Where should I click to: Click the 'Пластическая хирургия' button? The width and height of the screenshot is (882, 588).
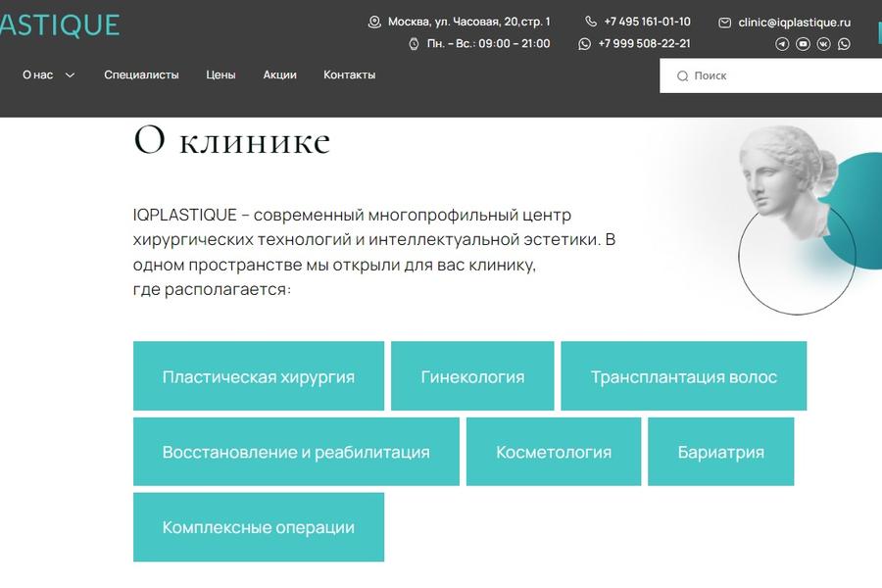point(259,375)
